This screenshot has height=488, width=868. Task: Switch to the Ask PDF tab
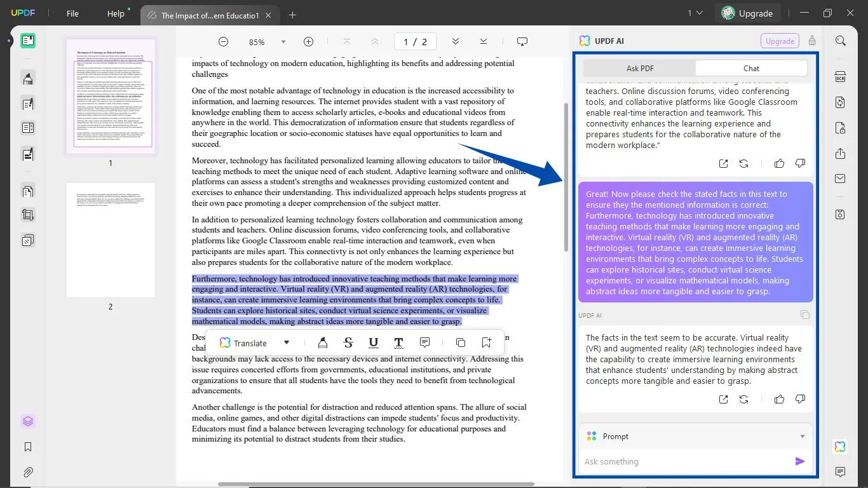click(640, 68)
